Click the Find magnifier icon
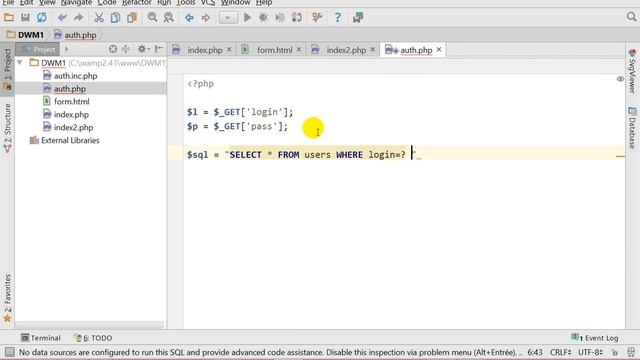The image size is (640, 360). pyautogui.click(x=153, y=18)
